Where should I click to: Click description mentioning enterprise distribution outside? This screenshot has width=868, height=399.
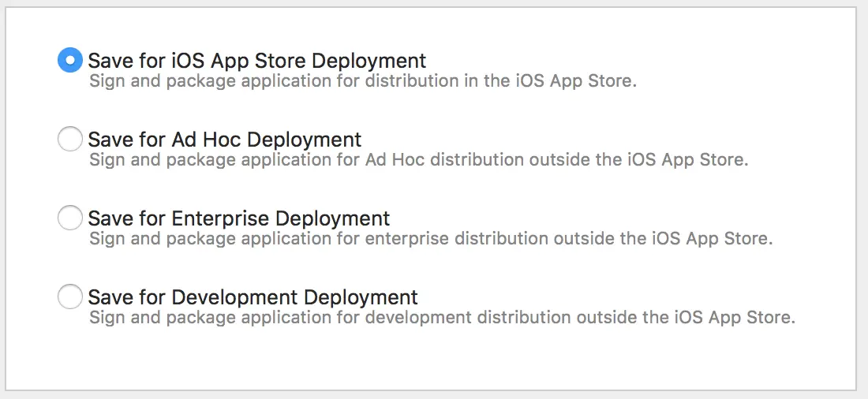431,239
